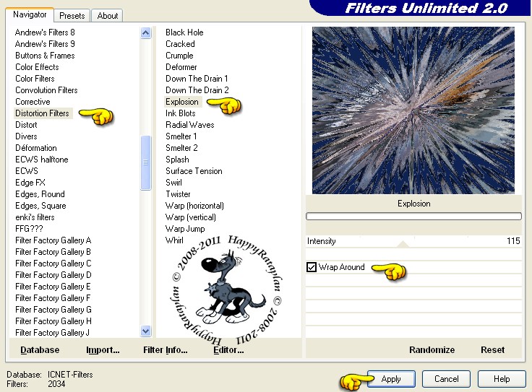The image size is (532, 392).
Task: Tick the Wrap Around checkbox
Action: (312, 267)
